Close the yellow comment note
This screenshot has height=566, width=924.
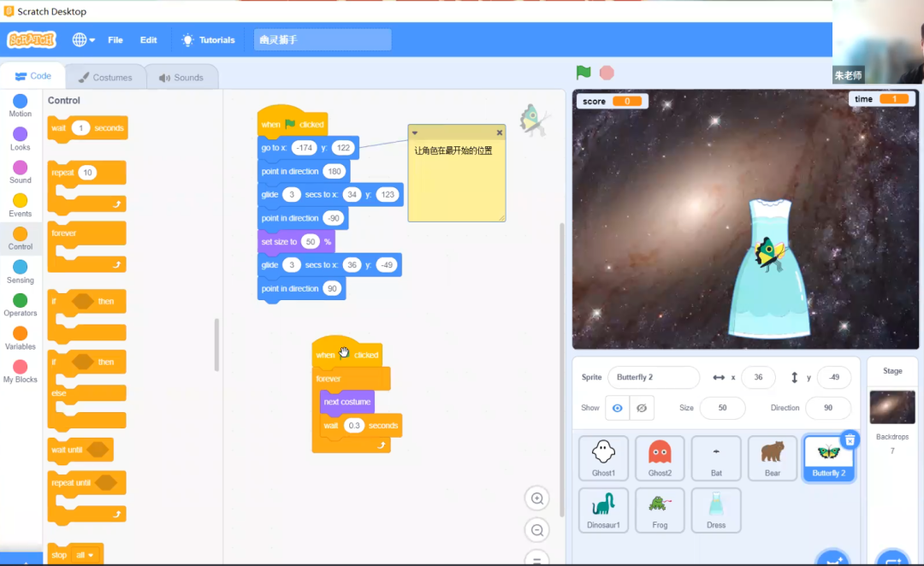(x=500, y=133)
